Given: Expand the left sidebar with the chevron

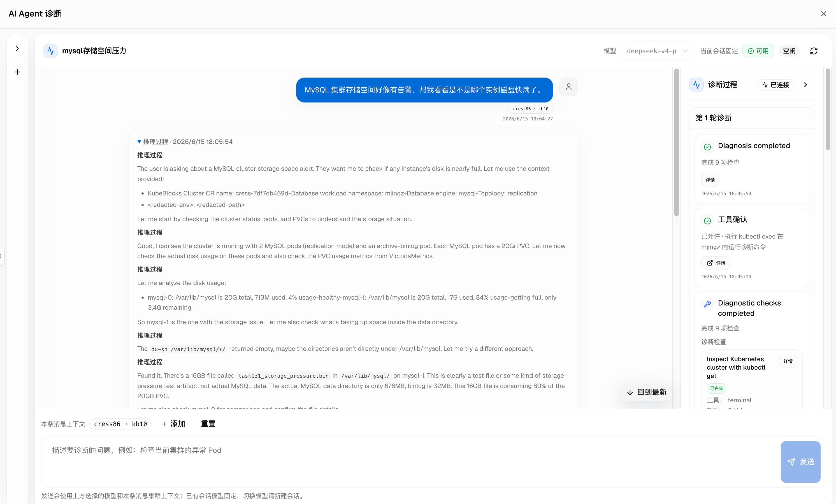Looking at the screenshot, I should [x=17, y=48].
